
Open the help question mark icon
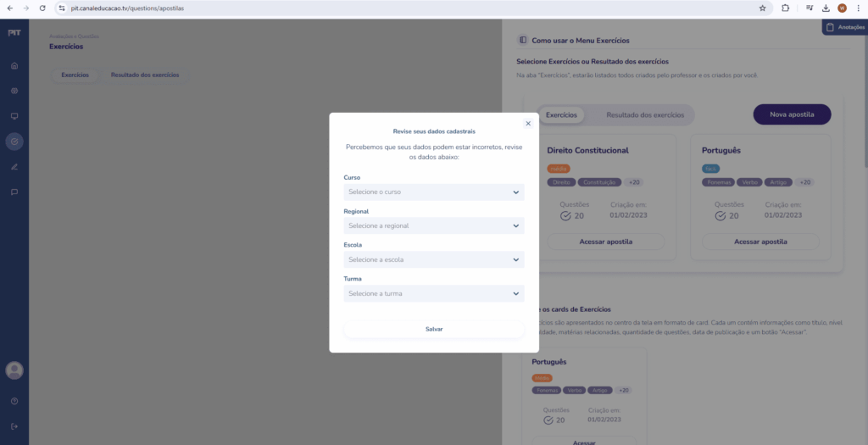[14, 401]
